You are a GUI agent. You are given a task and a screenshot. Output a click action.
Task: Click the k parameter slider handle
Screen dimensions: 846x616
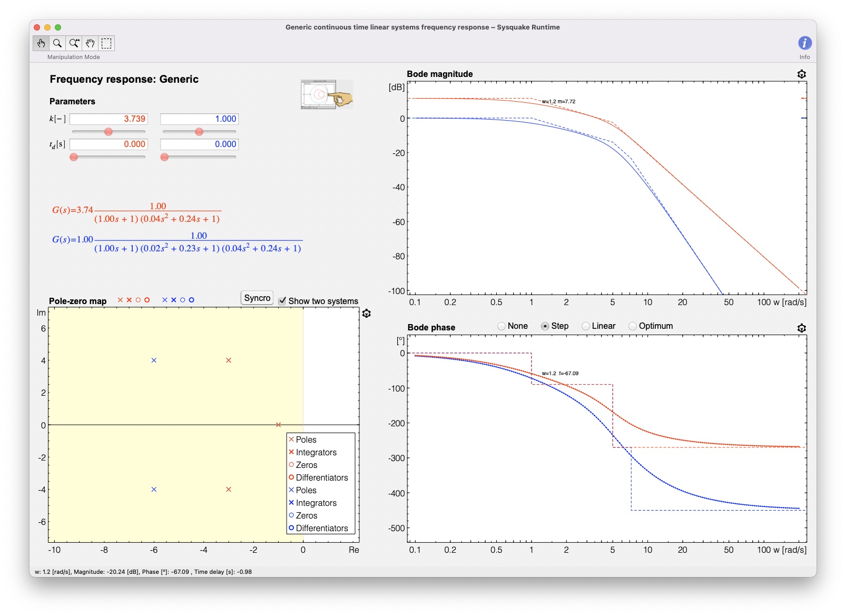click(109, 131)
